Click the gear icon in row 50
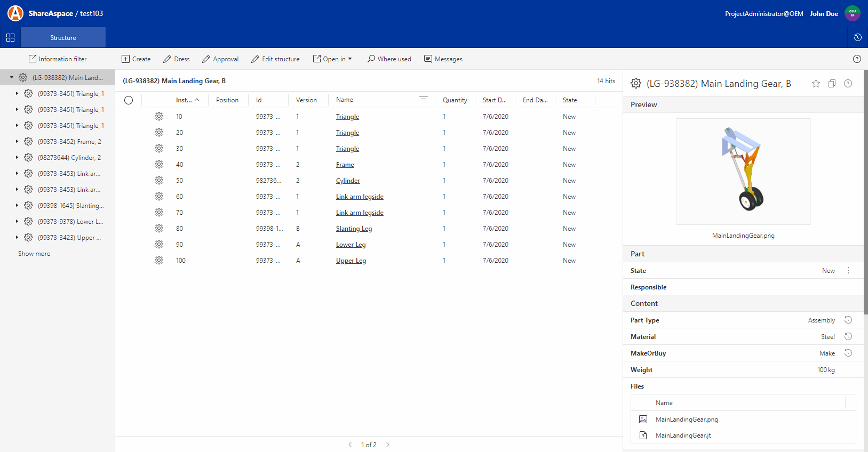This screenshot has width=868, height=452. [x=159, y=180]
